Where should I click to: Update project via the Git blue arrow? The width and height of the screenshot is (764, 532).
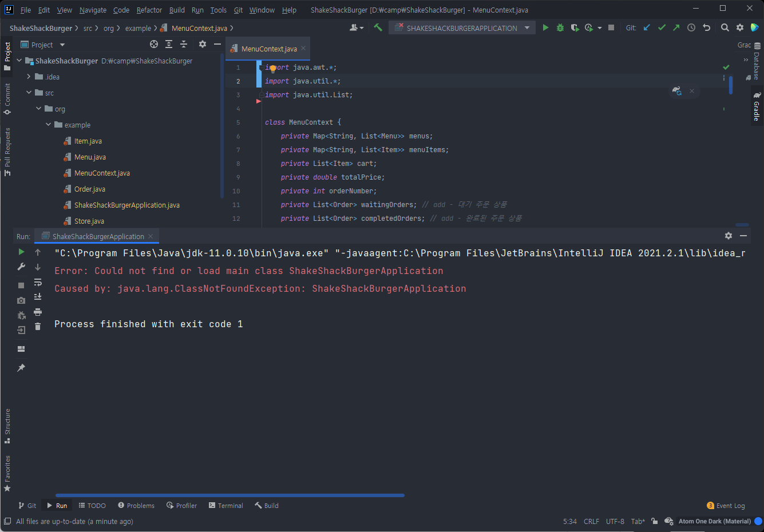click(647, 27)
